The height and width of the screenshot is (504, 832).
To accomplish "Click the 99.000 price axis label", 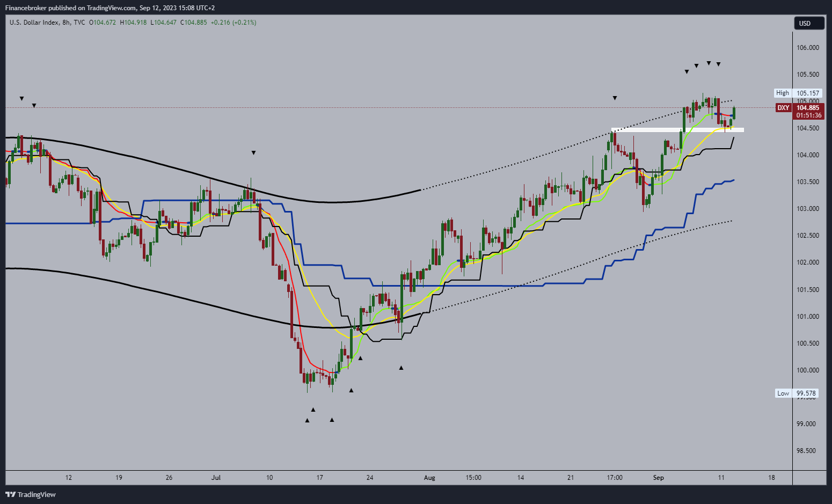I will [806, 424].
